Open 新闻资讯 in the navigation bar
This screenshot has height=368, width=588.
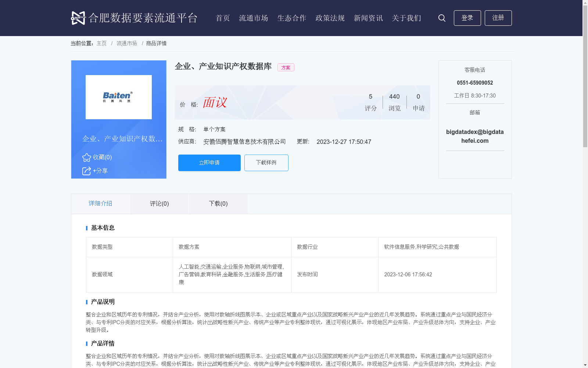[x=368, y=18]
